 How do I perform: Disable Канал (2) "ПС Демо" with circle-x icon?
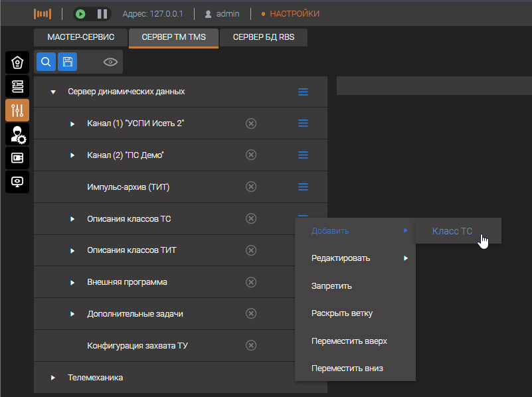tap(251, 155)
